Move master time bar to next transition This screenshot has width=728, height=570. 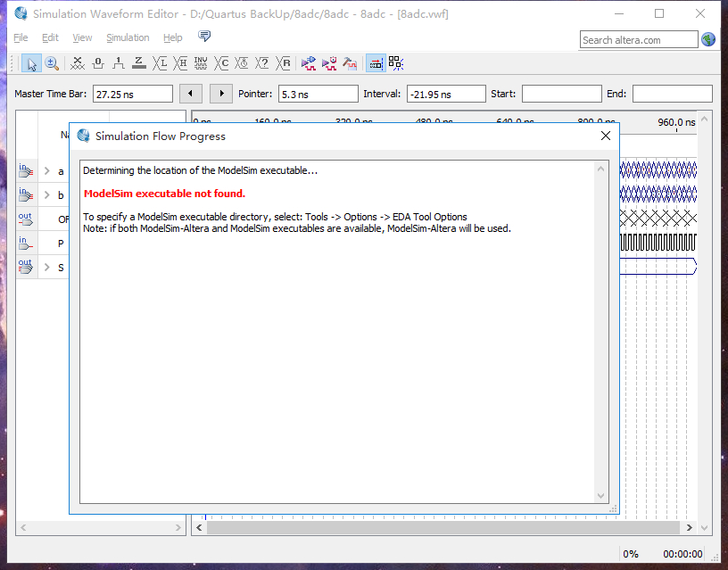coord(221,94)
